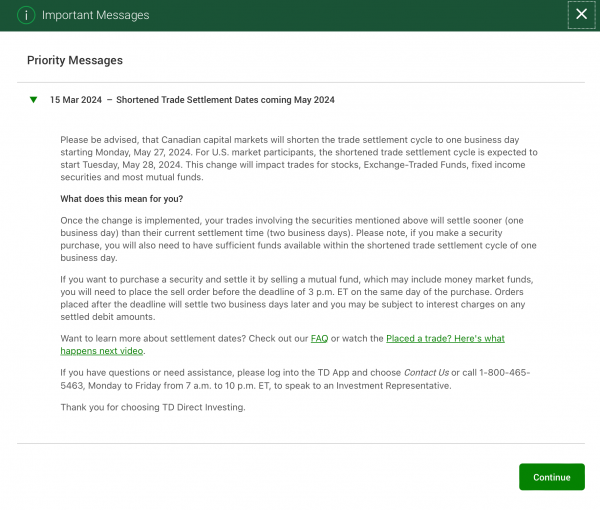Select the Priority Messages heading
The image size is (600, 510).
[x=74, y=61]
